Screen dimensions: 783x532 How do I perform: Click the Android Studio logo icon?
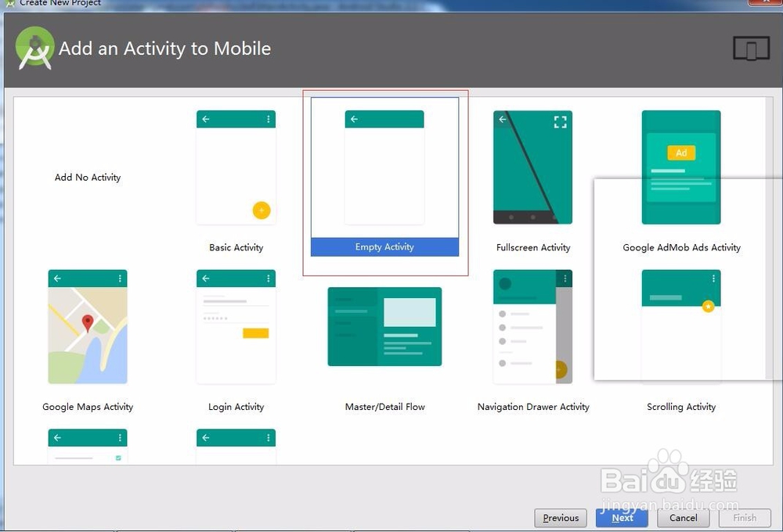34,49
